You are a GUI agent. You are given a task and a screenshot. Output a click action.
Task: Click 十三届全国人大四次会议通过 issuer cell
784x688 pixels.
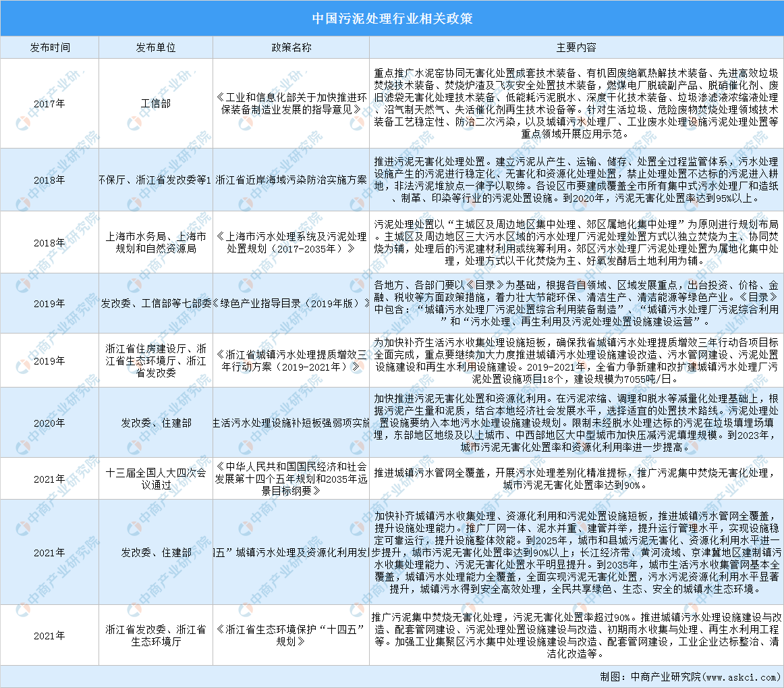coord(156,479)
